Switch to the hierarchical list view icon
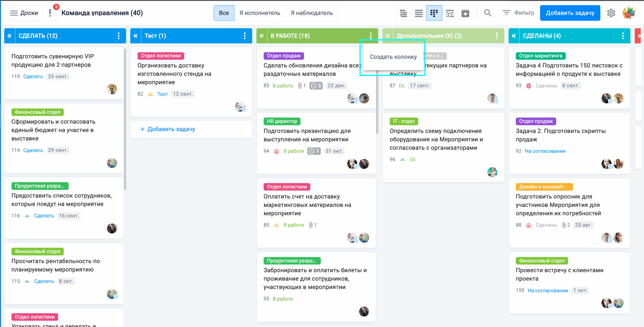 (404, 13)
